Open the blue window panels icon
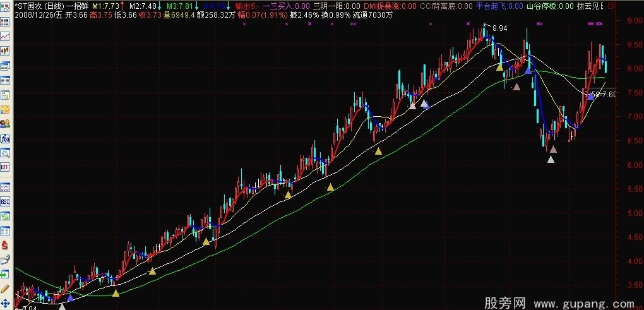Image resolution: width=644 pixels, height=310 pixels. (x=5, y=230)
